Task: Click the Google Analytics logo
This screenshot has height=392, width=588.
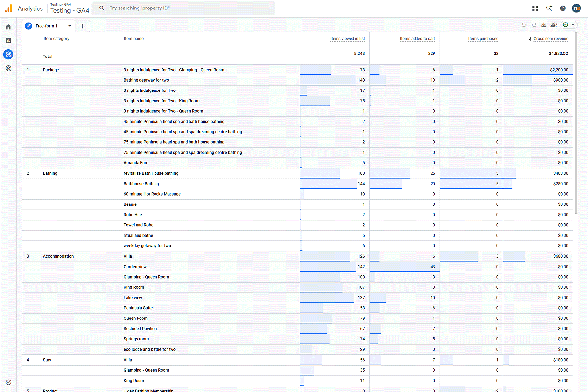Action: click(x=9, y=8)
